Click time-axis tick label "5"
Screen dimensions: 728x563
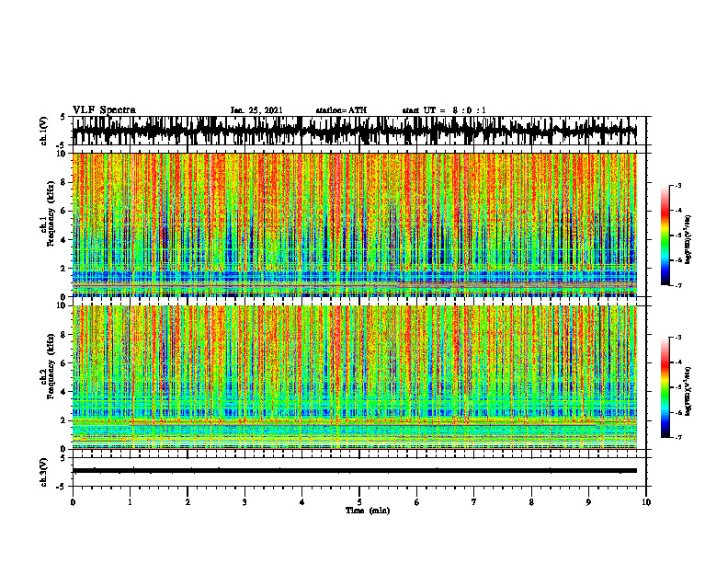tap(358, 502)
